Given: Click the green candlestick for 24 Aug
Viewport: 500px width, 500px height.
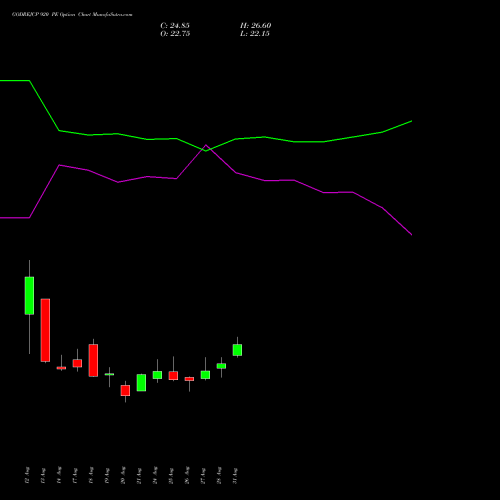Looking at the screenshot, I should point(157,375).
